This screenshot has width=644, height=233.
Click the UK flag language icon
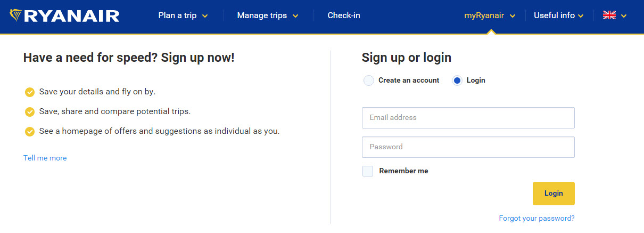pos(609,15)
